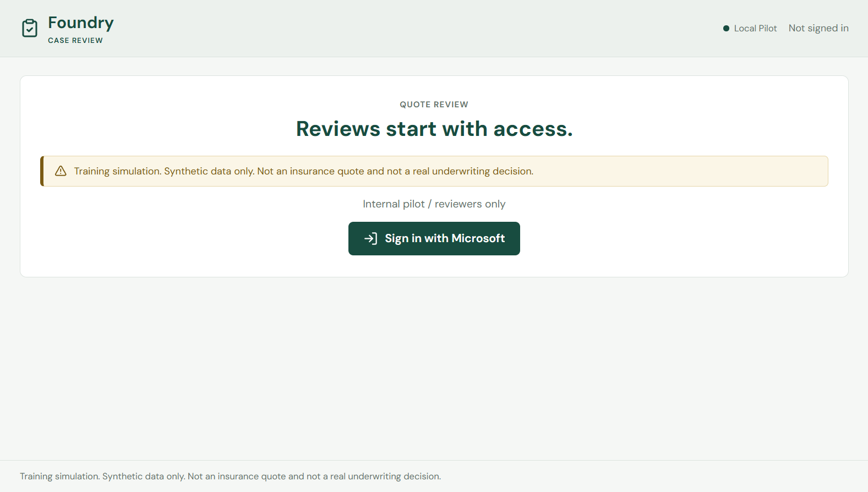Viewport: 868px width, 492px height.
Task: Click 'Reviews start with access.' headline
Action: (434, 129)
